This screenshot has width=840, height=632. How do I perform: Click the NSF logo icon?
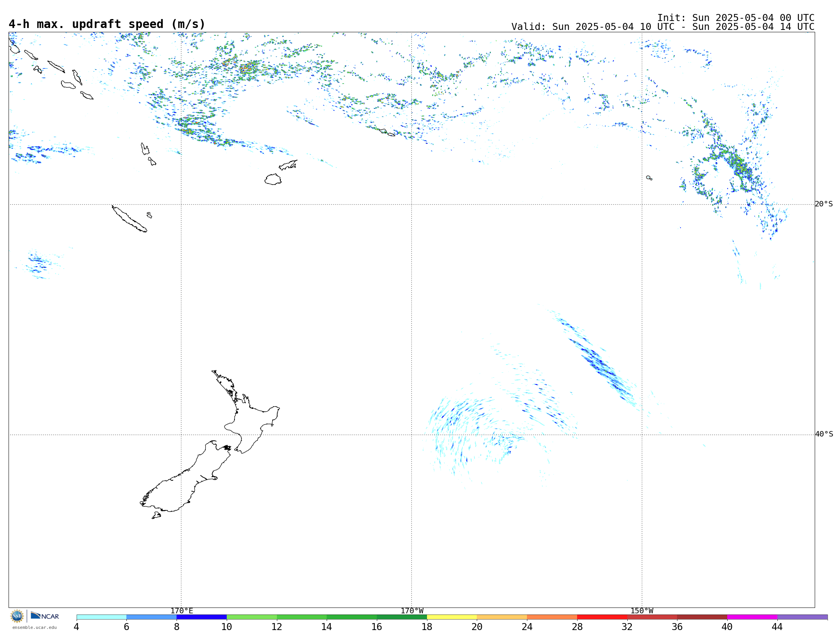click(17, 616)
